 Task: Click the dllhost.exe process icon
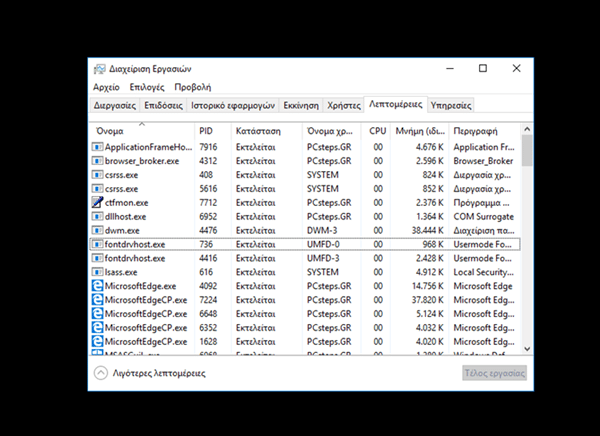pyautogui.click(x=98, y=217)
